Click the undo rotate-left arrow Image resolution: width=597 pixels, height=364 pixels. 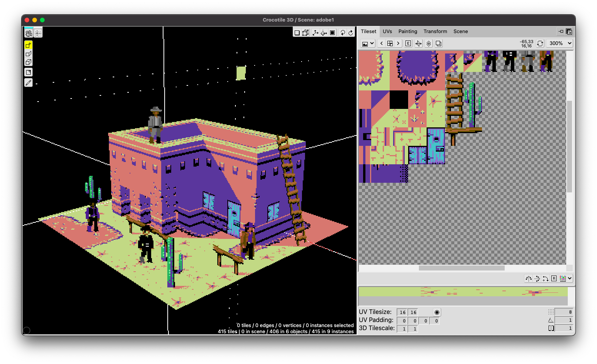click(x=342, y=33)
